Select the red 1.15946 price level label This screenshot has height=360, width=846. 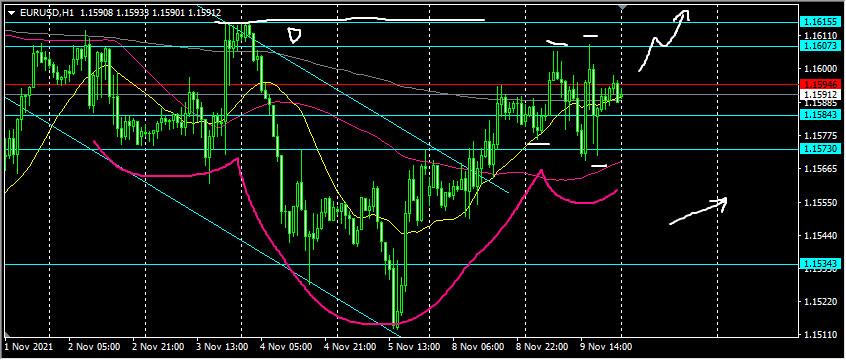[820, 85]
